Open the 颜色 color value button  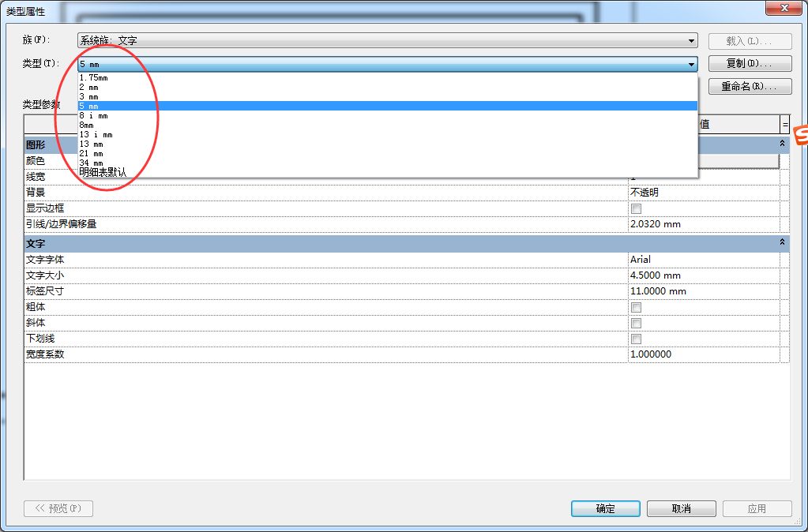pos(739,161)
